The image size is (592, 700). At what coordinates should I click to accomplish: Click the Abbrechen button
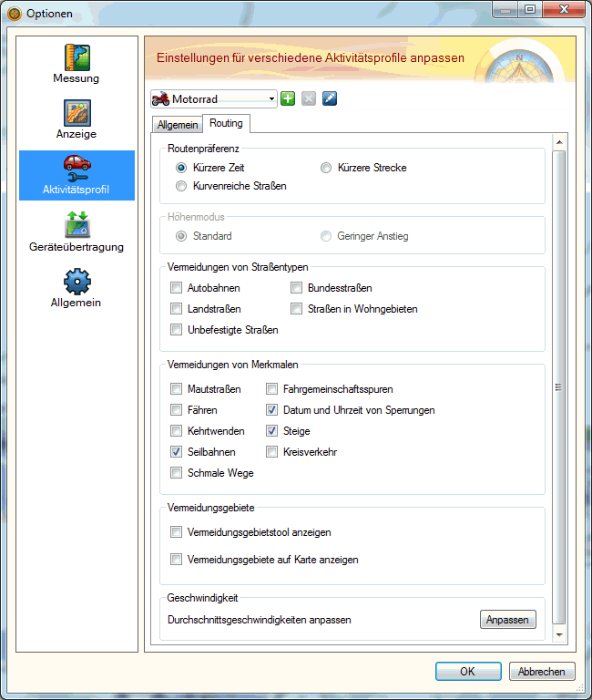point(542,672)
